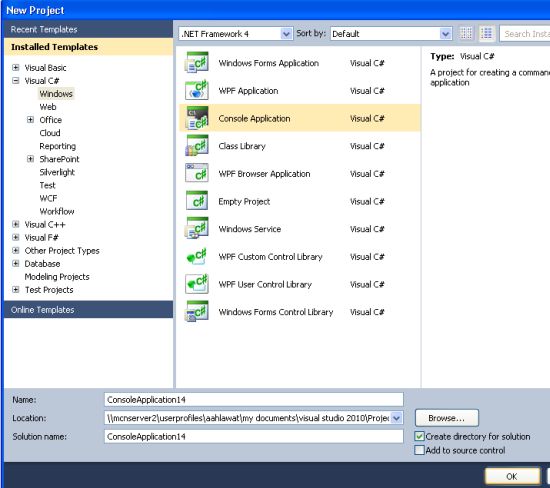The height and width of the screenshot is (488, 550).
Task: Select Windows Forms Application template name
Action: click(269, 63)
